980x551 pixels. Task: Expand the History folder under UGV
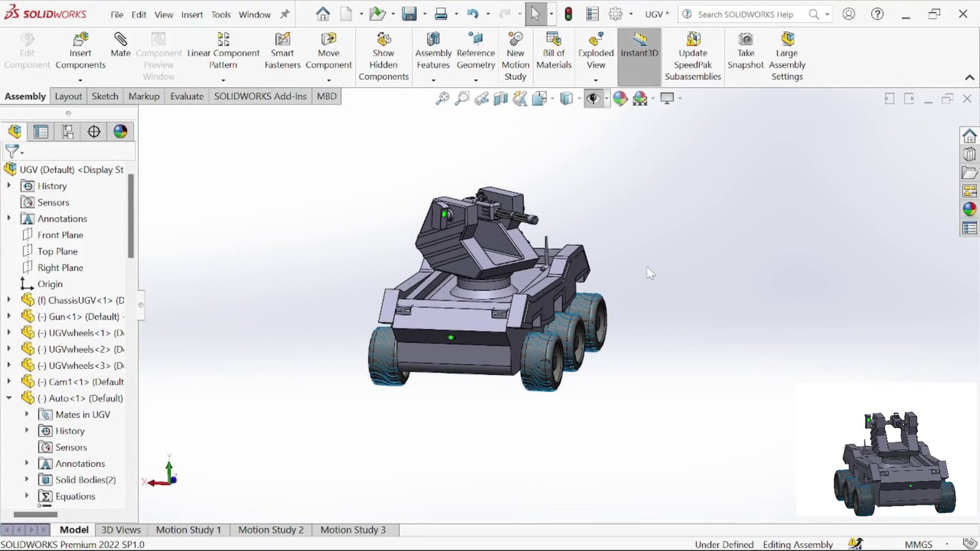point(9,186)
